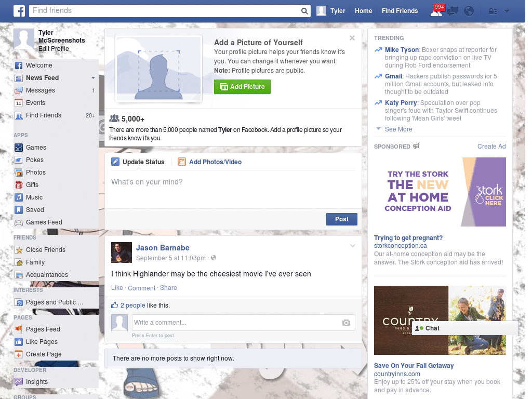Screen dimensions: 532x399
Task: Open Katy Perry trending topic
Action: click(x=401, y=103)
